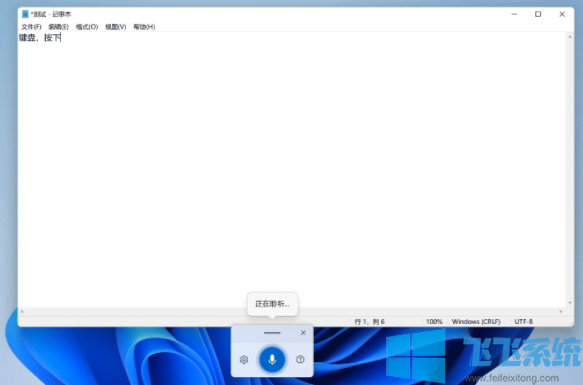Open voice typing help question mark
The image size is (583, 385).
click(300, 359)
